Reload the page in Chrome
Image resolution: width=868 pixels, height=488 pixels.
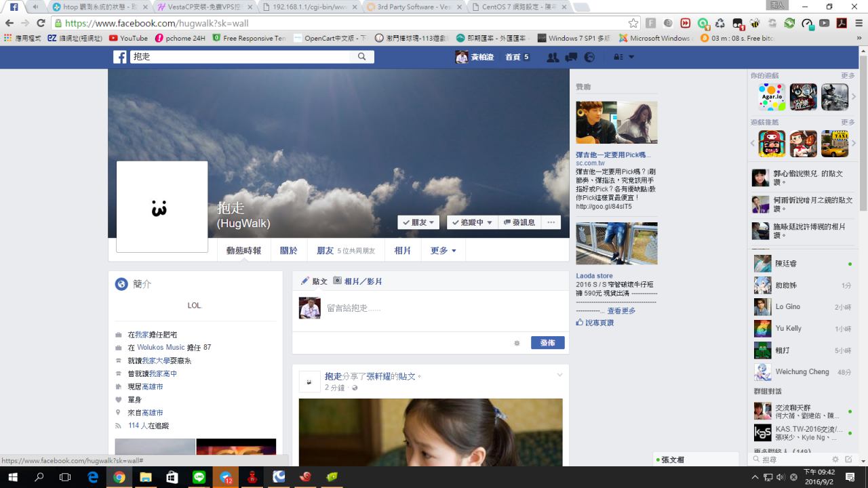[41, 23]
